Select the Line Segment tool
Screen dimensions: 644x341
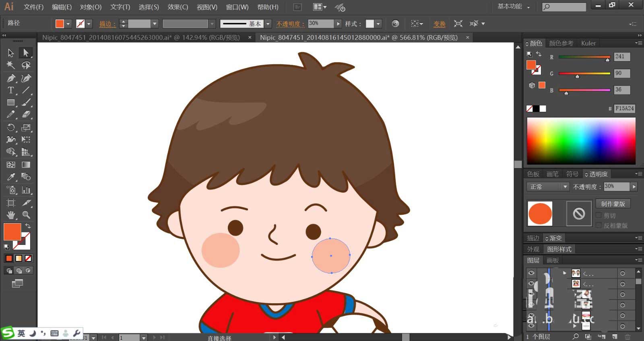click(26, 90)
